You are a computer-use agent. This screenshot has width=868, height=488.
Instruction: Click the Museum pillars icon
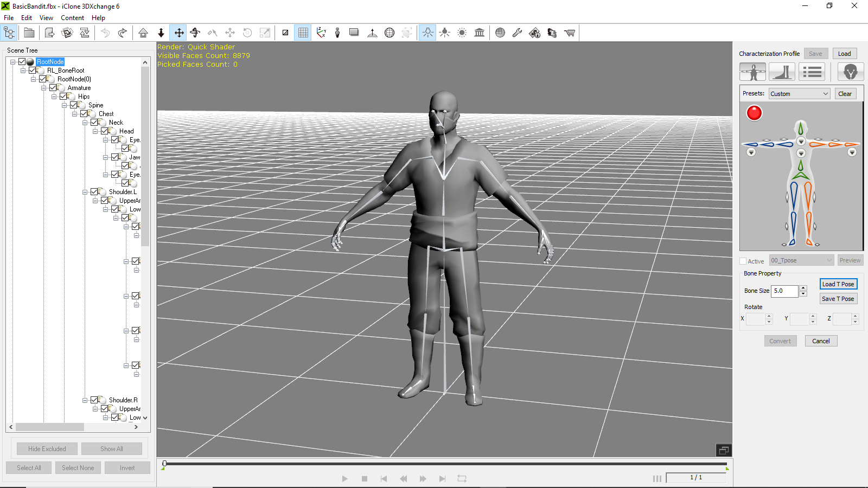480,33
